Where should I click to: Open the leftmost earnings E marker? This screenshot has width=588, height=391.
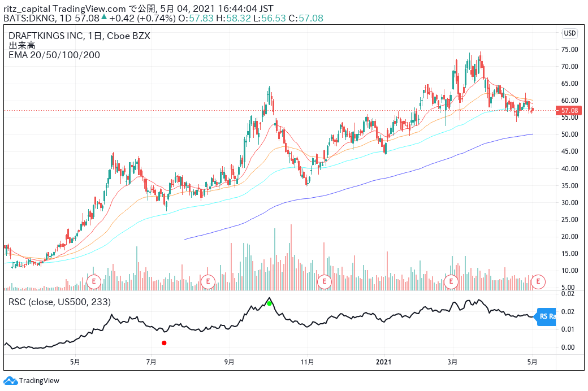[94, 281]
